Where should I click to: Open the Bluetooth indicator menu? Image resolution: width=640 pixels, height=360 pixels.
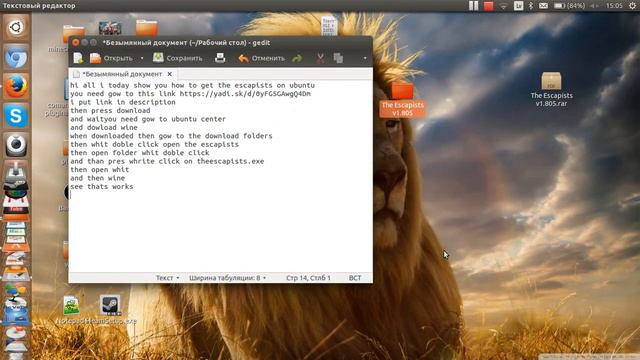click(x=531, y=6)
